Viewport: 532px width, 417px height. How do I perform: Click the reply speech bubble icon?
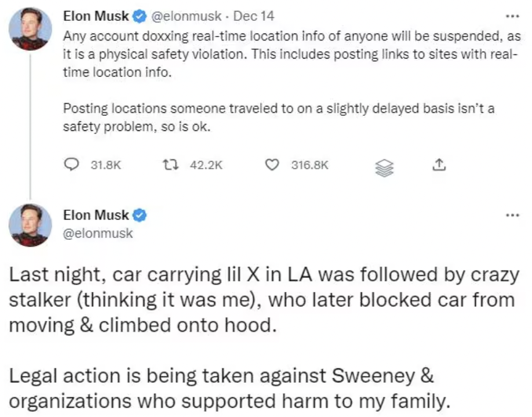click(x=71, y=165)
